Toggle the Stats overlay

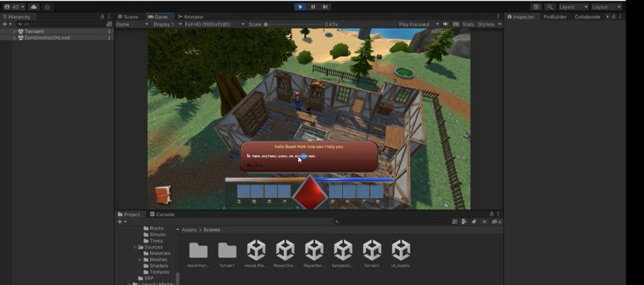click(468, 24)
